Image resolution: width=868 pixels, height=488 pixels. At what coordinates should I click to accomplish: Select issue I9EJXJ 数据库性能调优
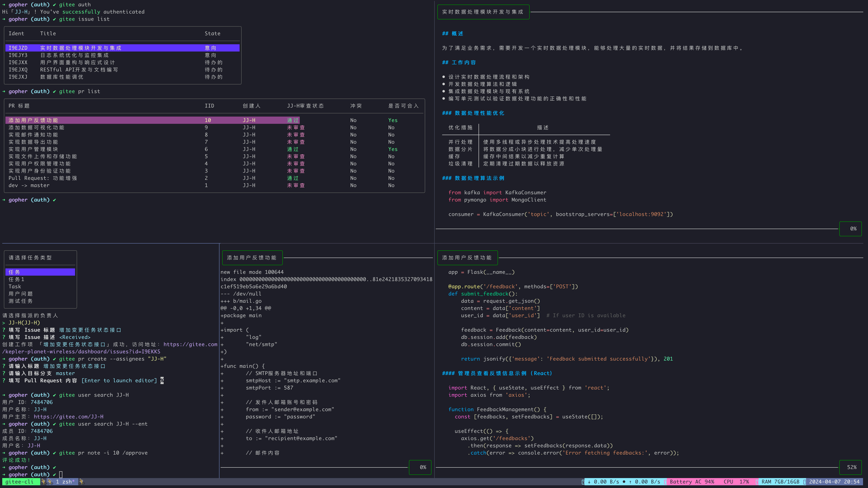[122, 77]
